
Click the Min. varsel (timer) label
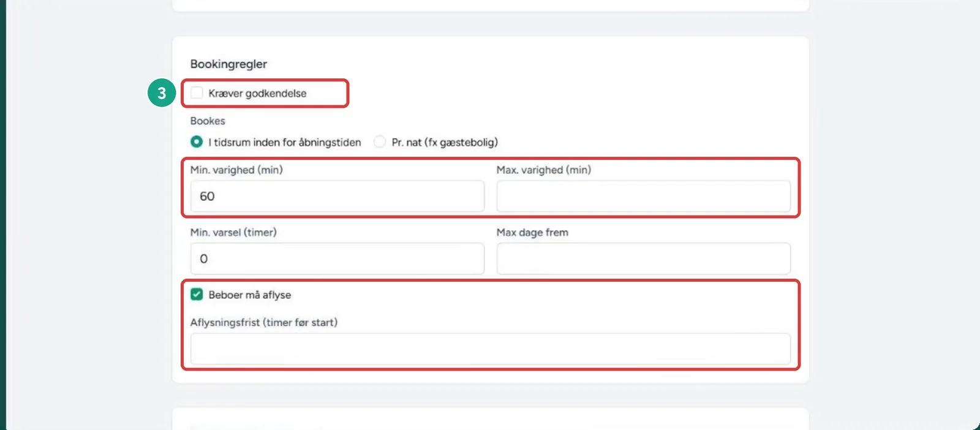(233, 232)
